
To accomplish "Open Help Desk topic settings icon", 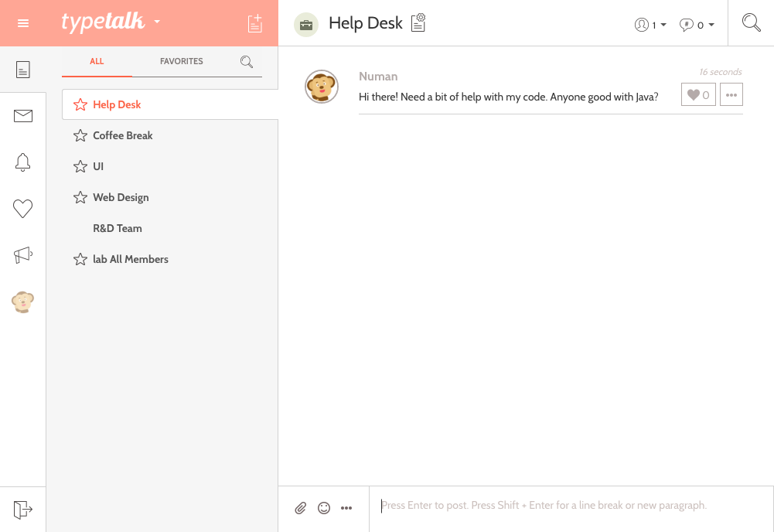I will pos(418,22).
